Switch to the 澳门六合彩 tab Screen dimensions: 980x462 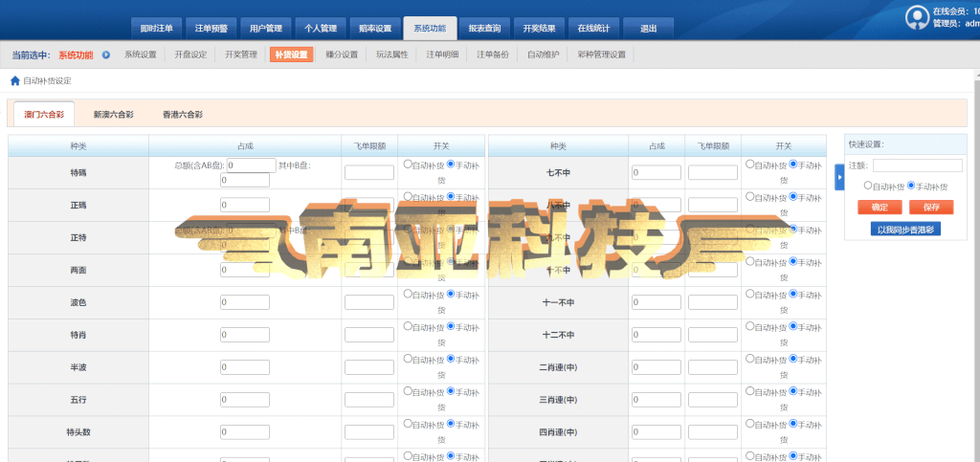44,114
